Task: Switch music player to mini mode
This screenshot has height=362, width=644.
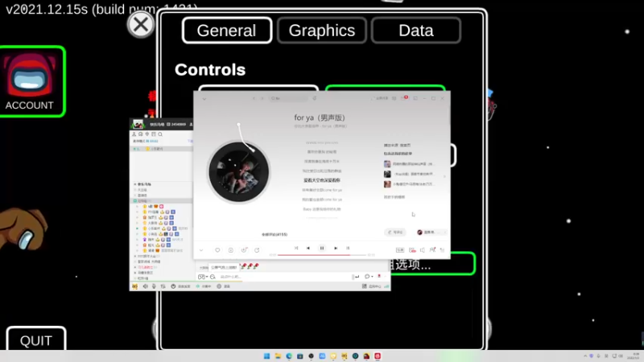Action: point(415,98)
